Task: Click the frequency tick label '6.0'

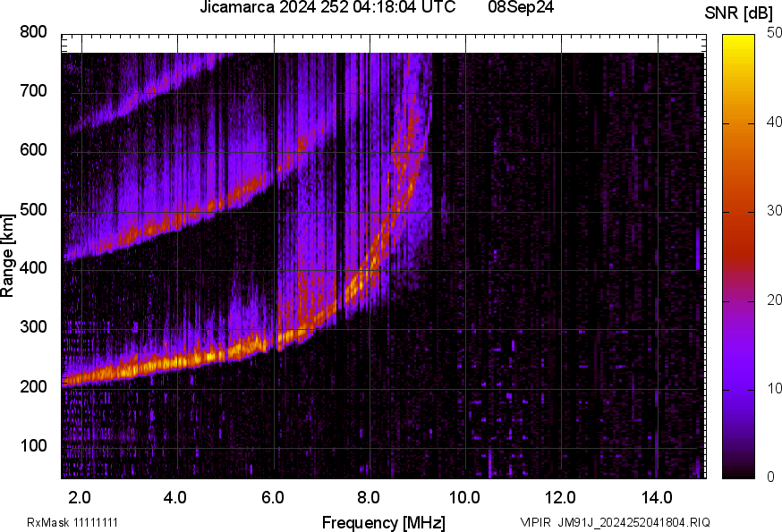Action: point(272,497)
